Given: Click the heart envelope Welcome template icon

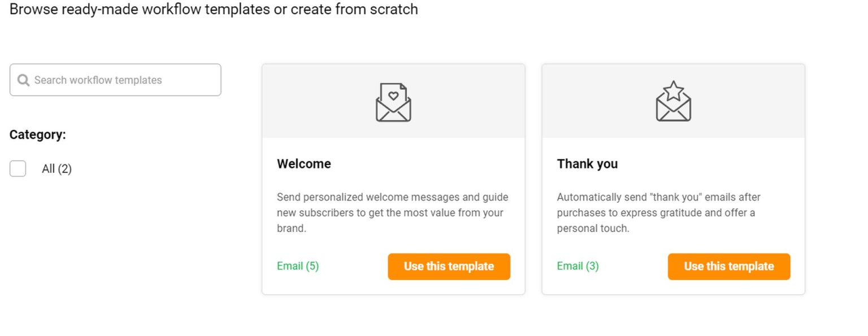Looking at the screenshot, I should pos(393,103).
